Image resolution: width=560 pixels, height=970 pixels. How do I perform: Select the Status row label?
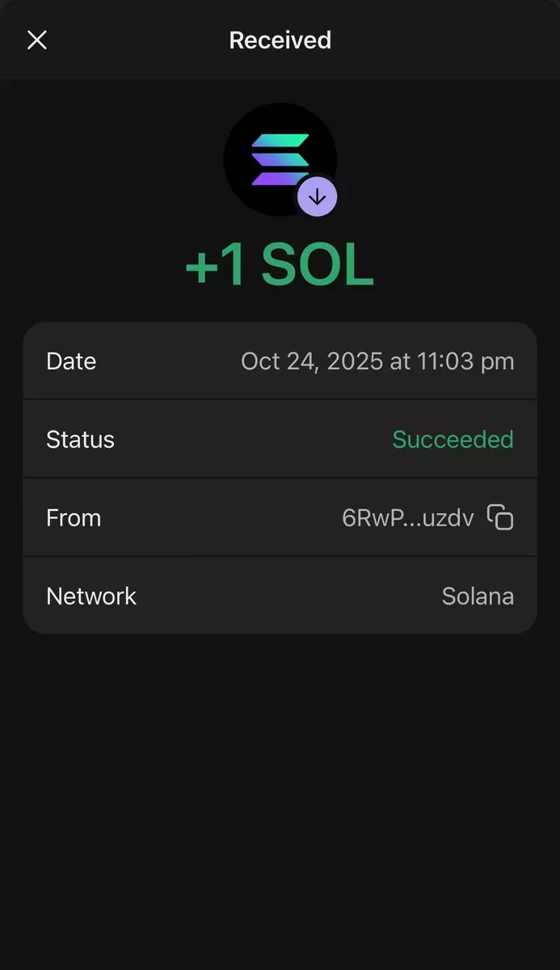(80, 440)
